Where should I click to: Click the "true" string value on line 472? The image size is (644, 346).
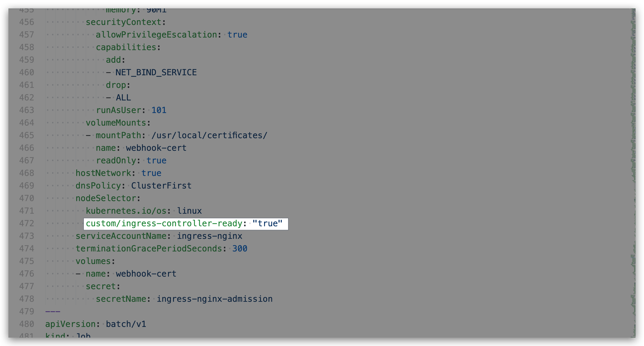click(x=267, y=223)
